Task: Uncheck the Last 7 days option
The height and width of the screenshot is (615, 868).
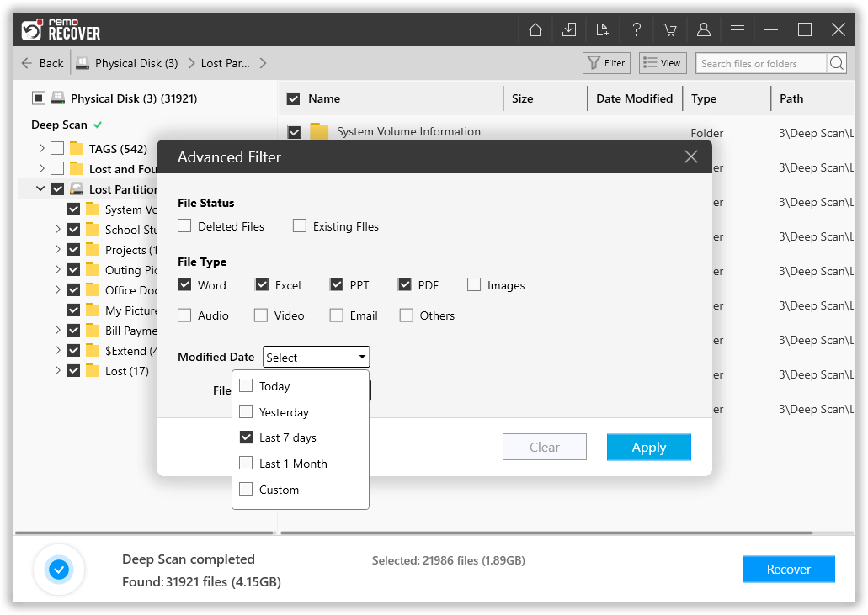Action: [246, 437]
